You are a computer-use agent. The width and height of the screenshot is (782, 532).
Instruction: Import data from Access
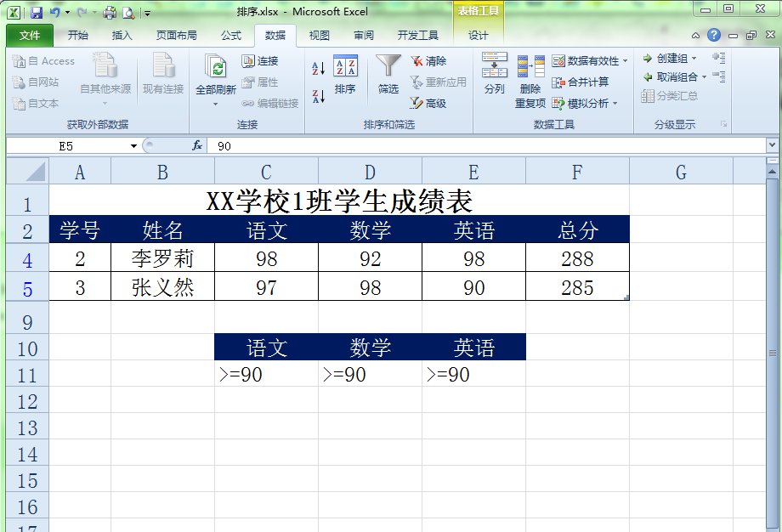coord(43,61)
